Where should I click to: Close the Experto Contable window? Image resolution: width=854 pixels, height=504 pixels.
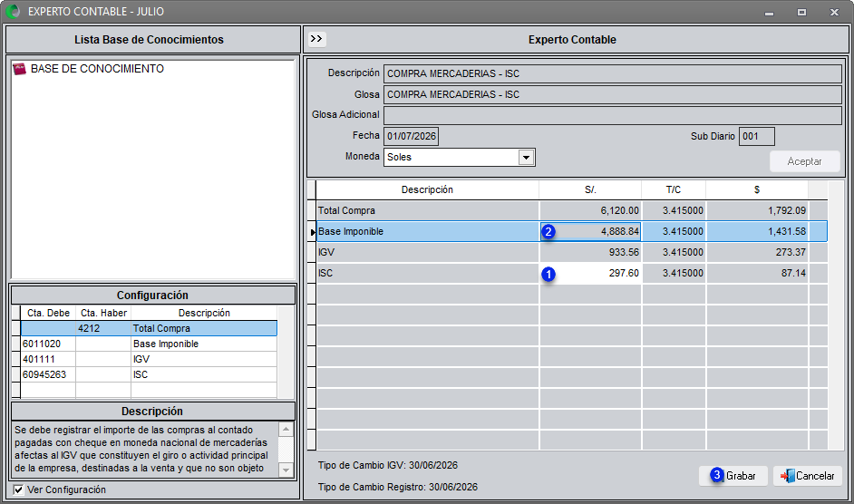[x=834, y=12]
